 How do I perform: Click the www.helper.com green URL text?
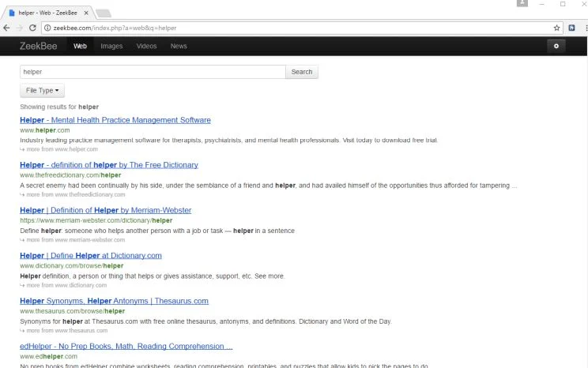click(x=44, y=130)
